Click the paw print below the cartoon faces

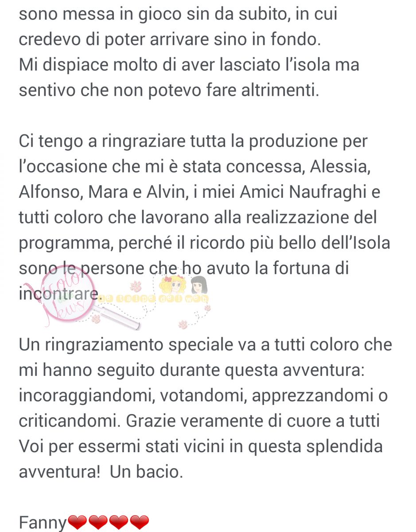tap(183, 324)
